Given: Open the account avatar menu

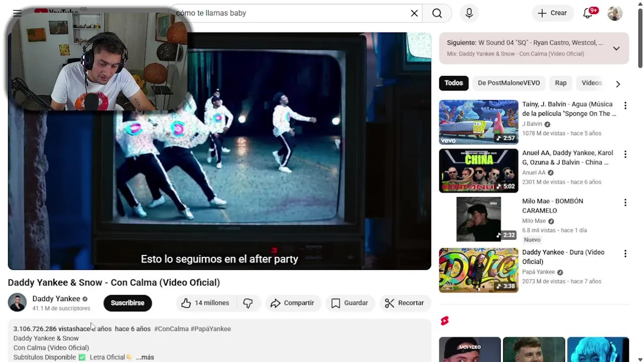Looking at the screenshot, I should [x=615, y=13].
